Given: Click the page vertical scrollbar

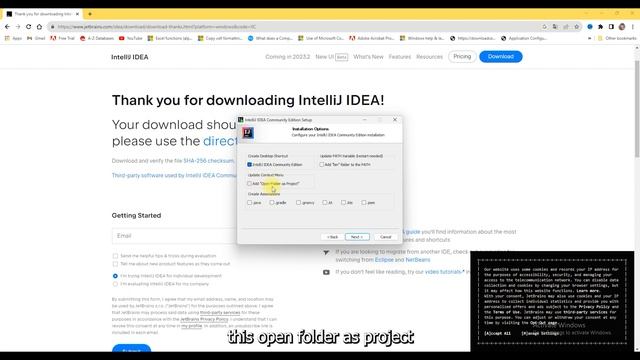Looking at the screenshot, I should click(x=637, y=108).
